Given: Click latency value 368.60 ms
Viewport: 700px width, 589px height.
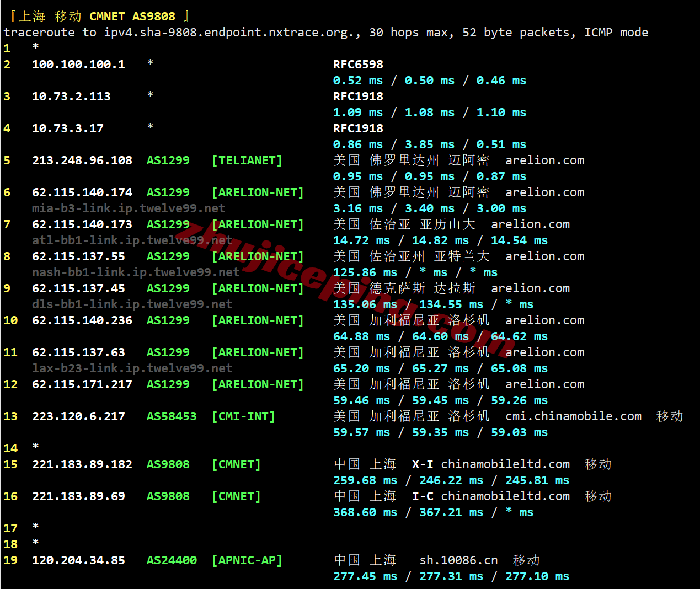Looking at the screenshot, I should coord(365,512).
